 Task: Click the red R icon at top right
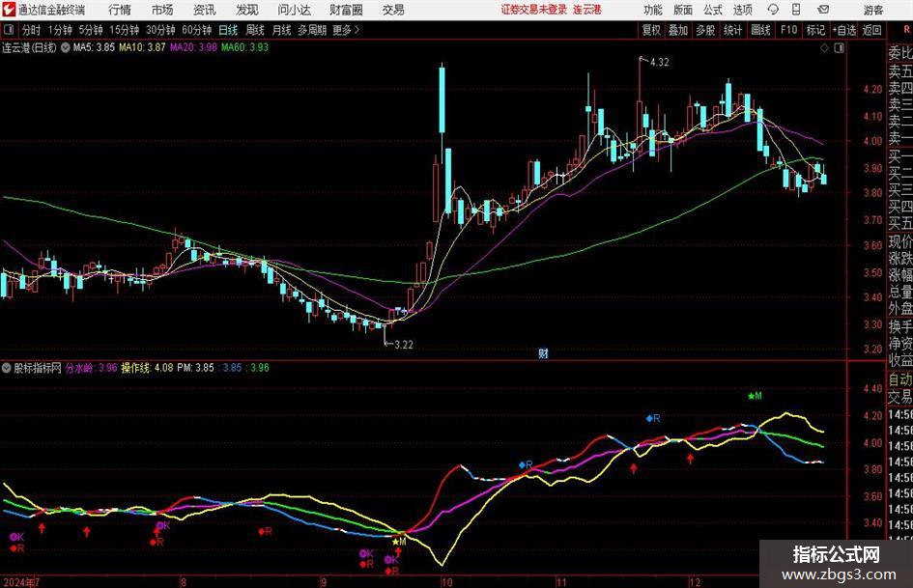tap(906, 29)
